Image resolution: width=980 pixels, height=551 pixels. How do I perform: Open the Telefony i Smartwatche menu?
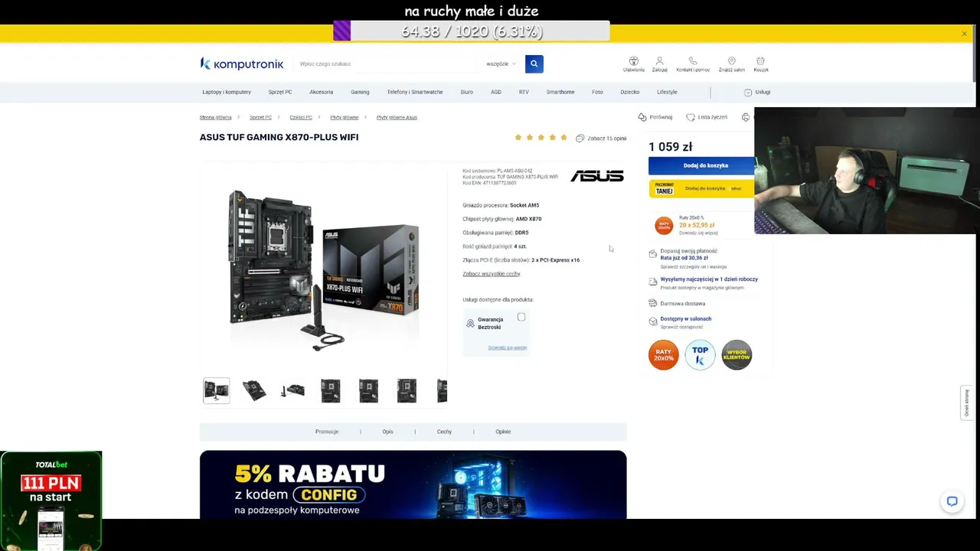tap(415, 92)
